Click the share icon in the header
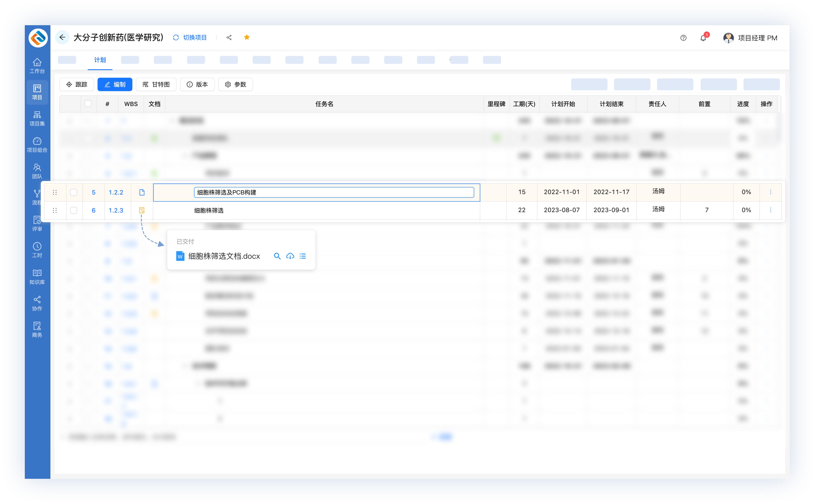 [x=229, y=38]
